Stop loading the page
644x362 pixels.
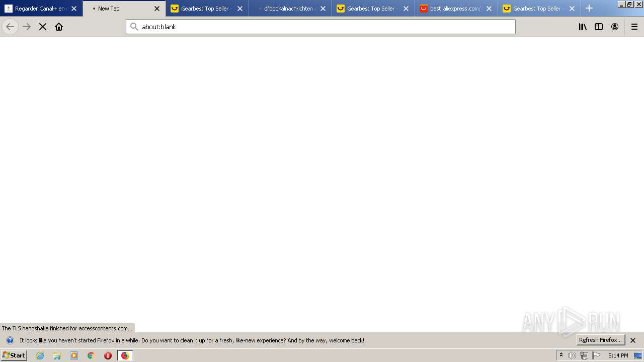pyautogui.click(x=43, y=27)
